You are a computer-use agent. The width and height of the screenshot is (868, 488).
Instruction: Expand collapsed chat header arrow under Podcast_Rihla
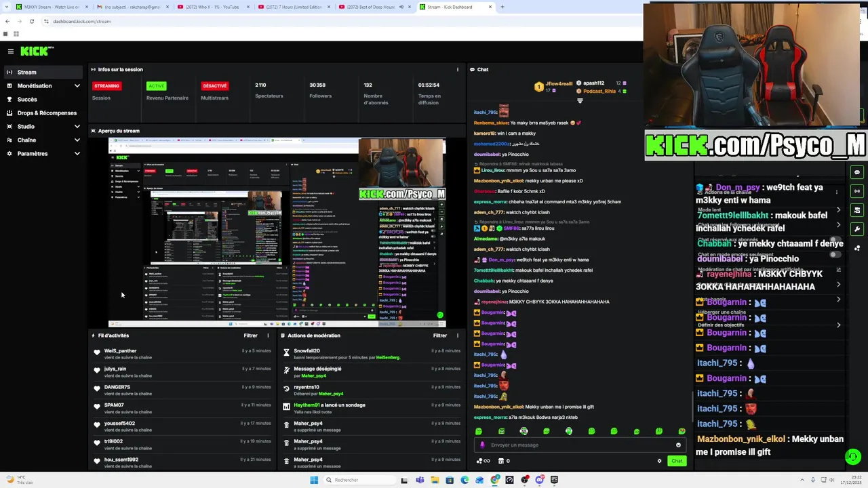580,101
